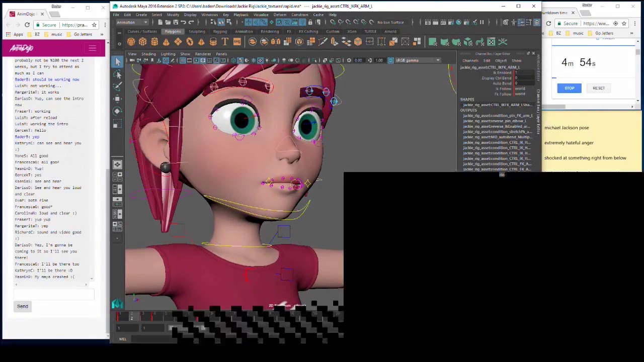Image resolution: width=644 pixels, height=362 pixels.
Task: Toggle the resolution gate display
Action: pyautogui.click(x=196, y=60)
